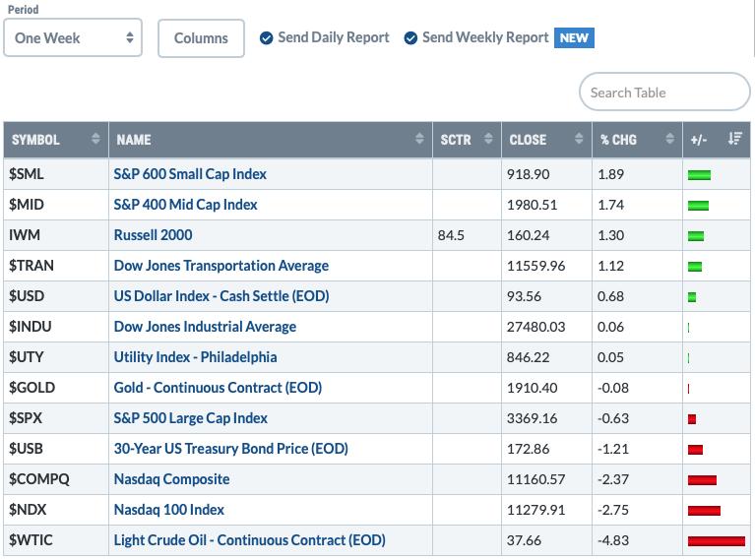The image size is (755, 560).
Task: Click the percent change value 1.89
Action: 610,174
